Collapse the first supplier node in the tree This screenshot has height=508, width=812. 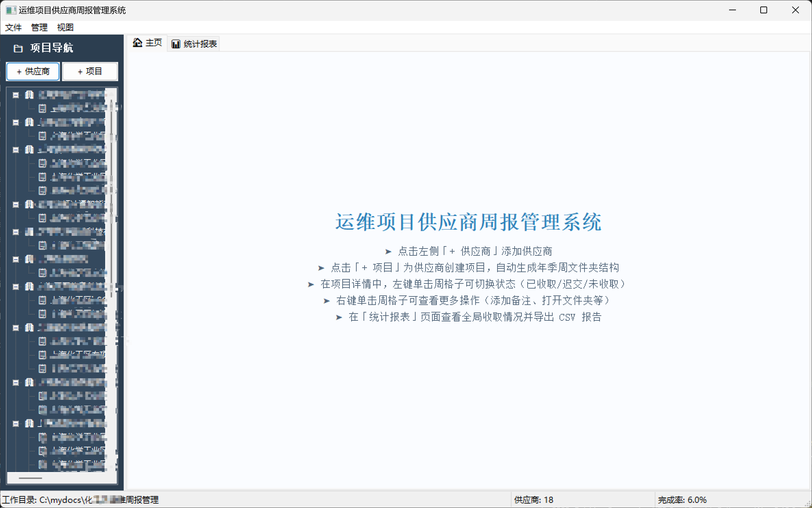16,95
